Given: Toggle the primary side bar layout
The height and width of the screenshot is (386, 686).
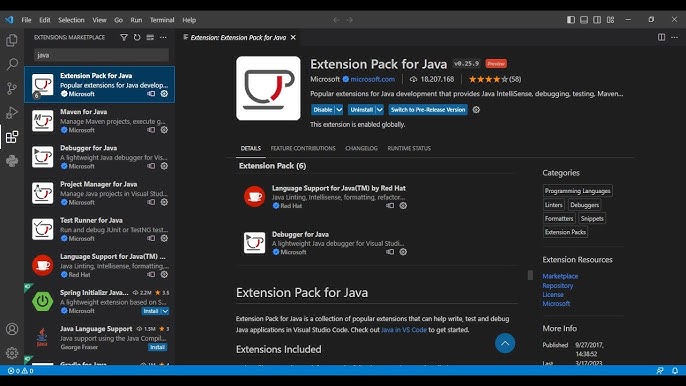Looking at the screenshot, I should [570, 20].
